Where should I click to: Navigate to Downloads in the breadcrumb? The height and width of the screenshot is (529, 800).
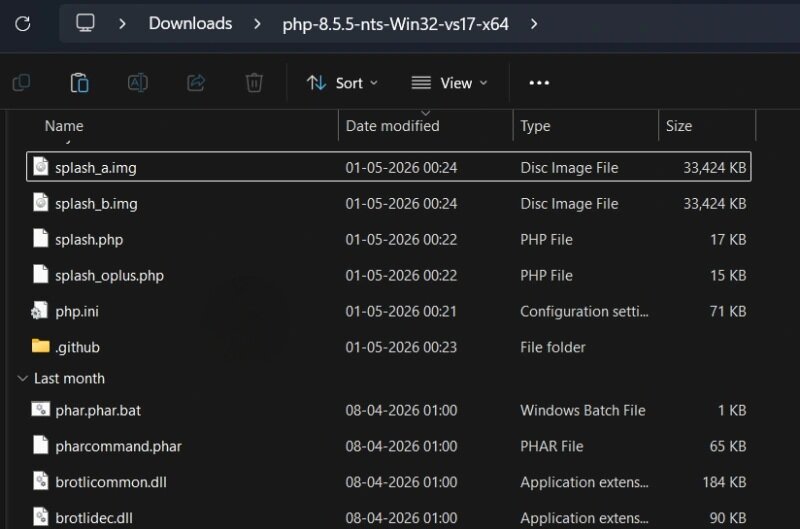190,23
